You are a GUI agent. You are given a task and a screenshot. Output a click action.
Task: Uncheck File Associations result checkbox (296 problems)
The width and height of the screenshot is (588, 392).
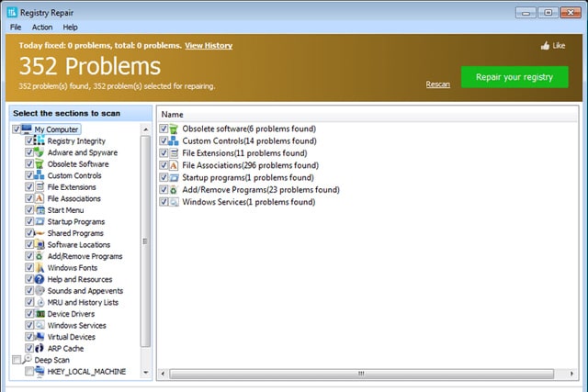pos(164,165)
